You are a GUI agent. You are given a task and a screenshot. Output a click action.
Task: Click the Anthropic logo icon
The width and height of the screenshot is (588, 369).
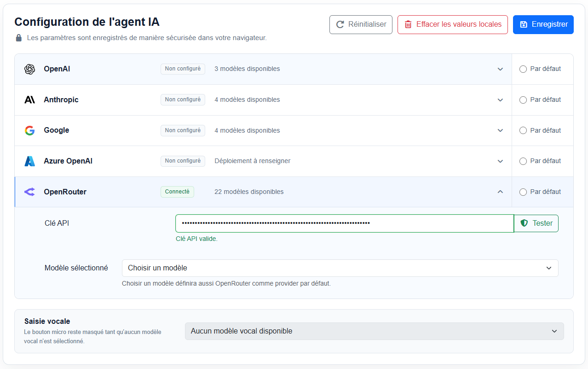[x=30, y=100]
